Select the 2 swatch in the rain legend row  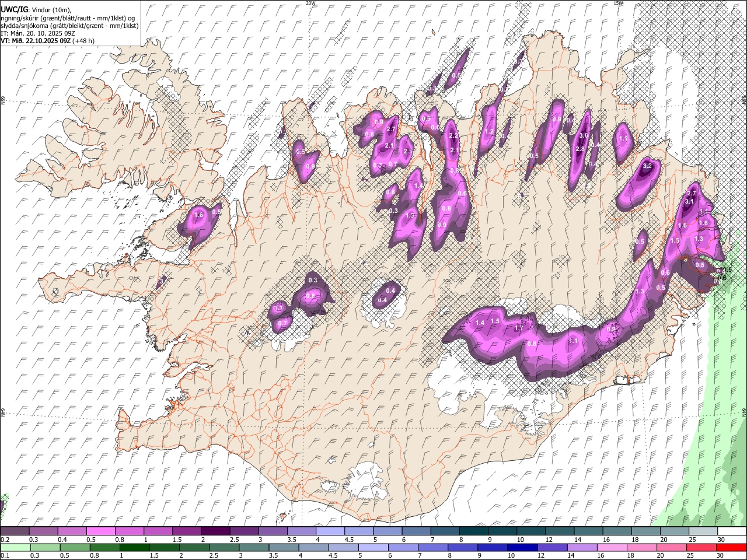tap(194, 547)
